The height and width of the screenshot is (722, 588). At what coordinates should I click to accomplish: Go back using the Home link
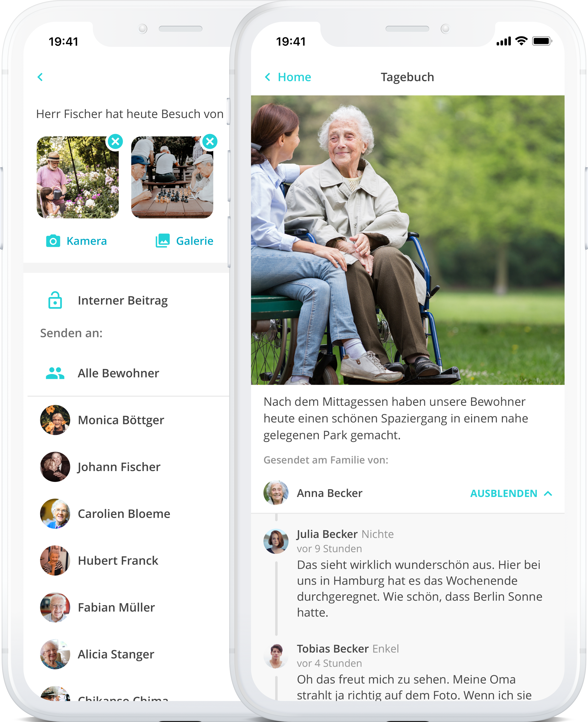click(x=288, y=77)
